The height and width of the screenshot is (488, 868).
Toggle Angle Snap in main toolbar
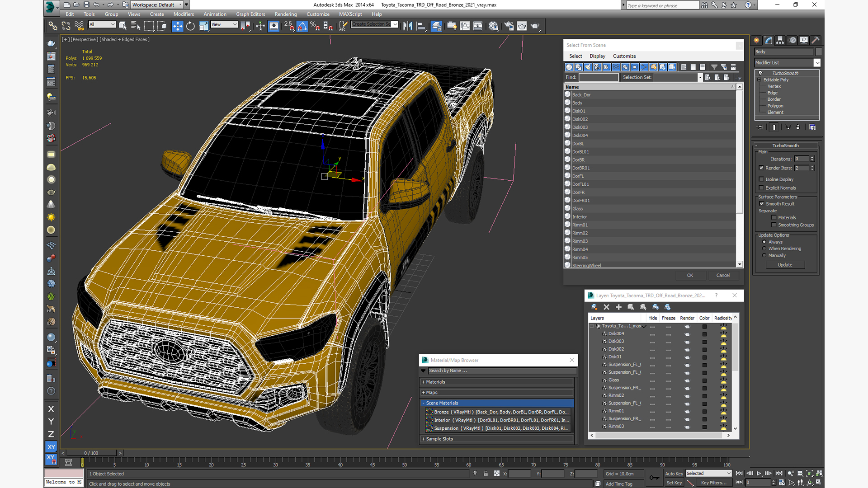coord(302,26)
